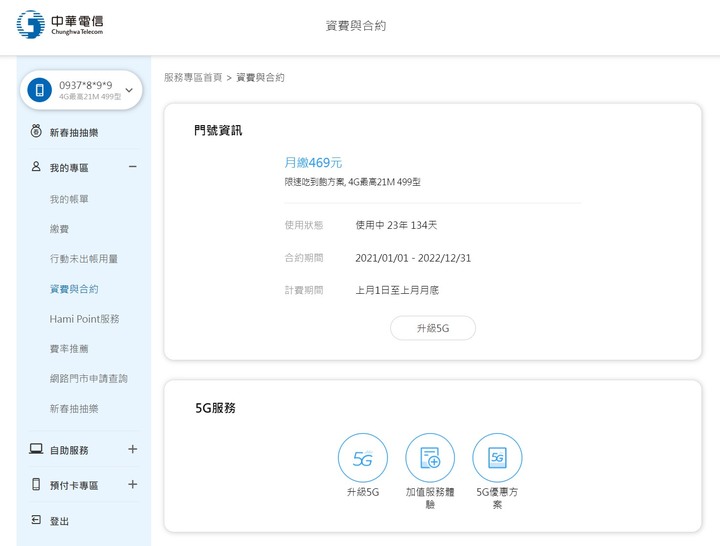Open top 新春抽抽樂 sidebar menu item
Viewport: 720px width, 546px height.
pyautogui.click(x=74, y=133)
